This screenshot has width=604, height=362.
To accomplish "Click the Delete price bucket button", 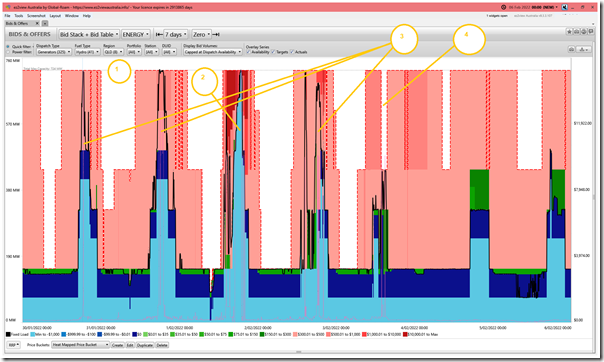I will [162, 345].
